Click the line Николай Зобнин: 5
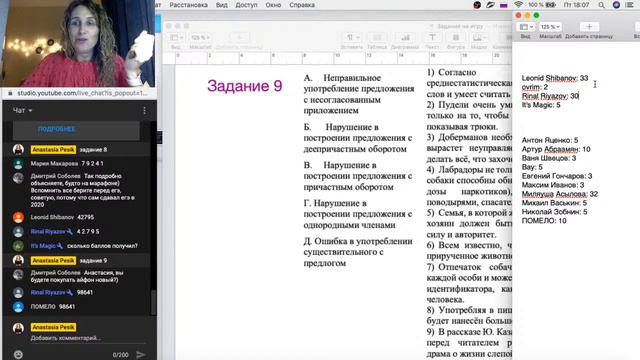Screen dimensions: 640x360 554,212
